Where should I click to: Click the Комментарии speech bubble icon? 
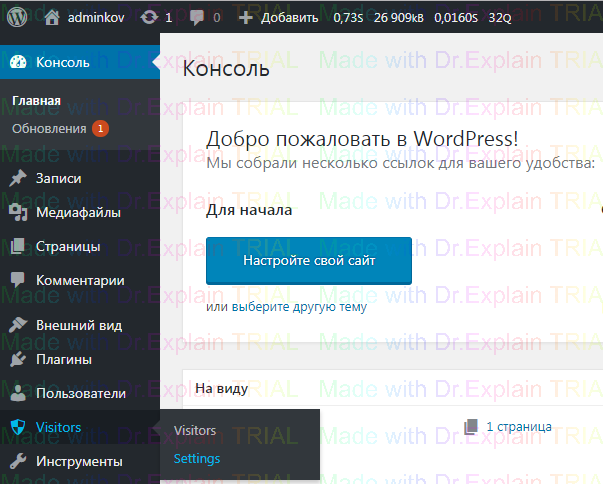coord(18,280)
